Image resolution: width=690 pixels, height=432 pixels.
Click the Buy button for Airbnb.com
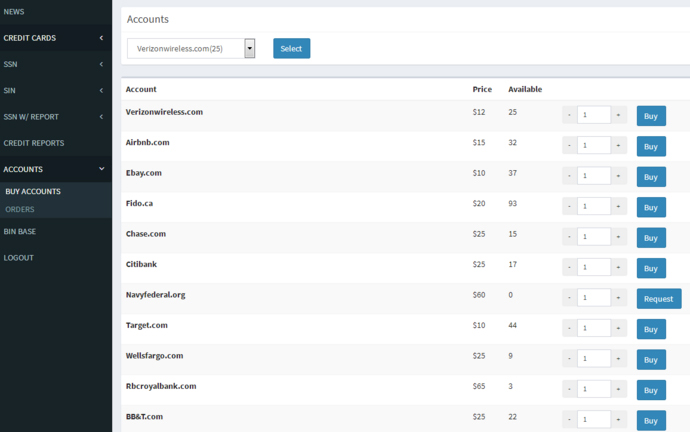(x=651, y=146)
